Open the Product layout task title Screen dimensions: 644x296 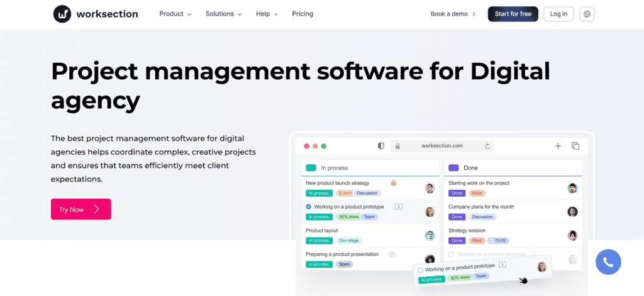(322, 231)
